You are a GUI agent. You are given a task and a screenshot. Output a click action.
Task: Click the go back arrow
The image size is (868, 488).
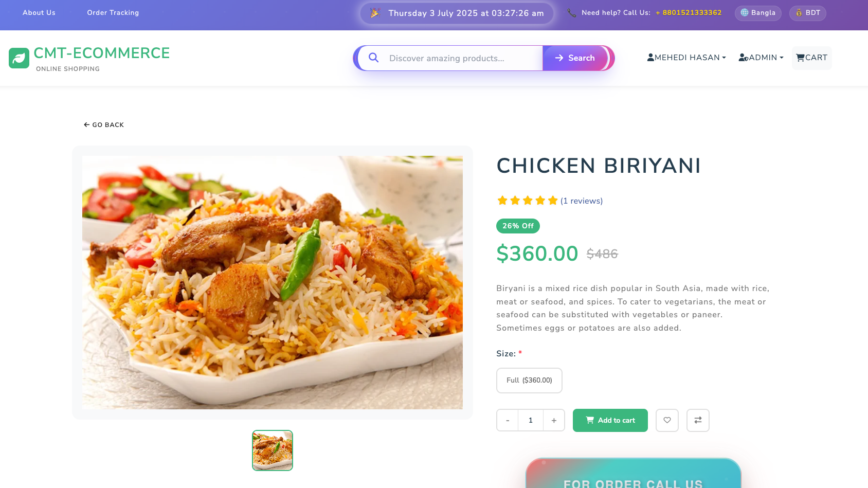[87, 125]
